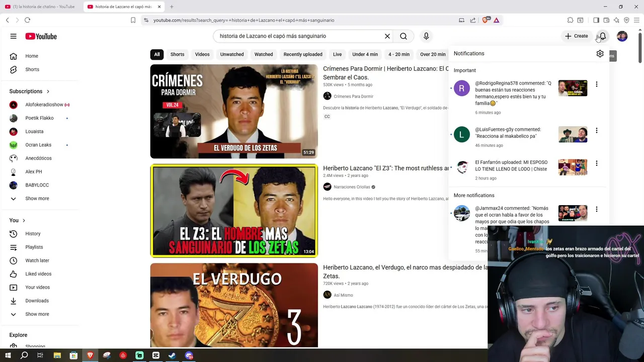Screen dimensions: 644x362
Task: Open Alofokeradioshow subscription
Action: pos(44,105)
